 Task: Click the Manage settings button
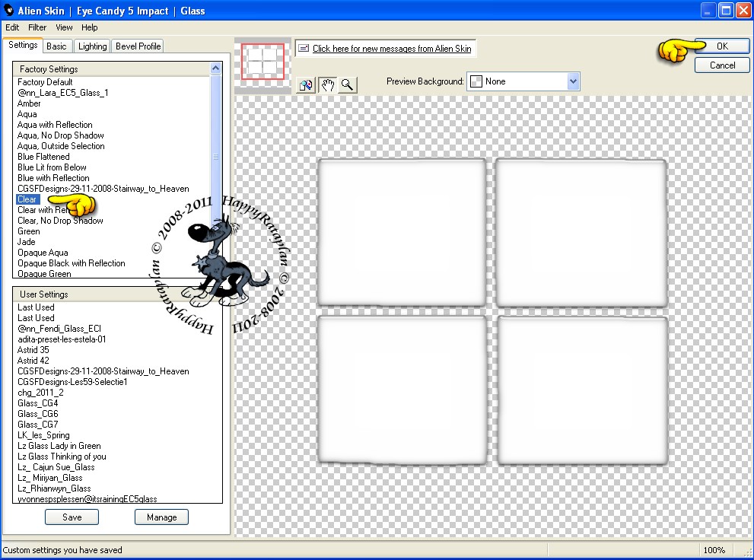pyautogui.click(x=161, y=517)
